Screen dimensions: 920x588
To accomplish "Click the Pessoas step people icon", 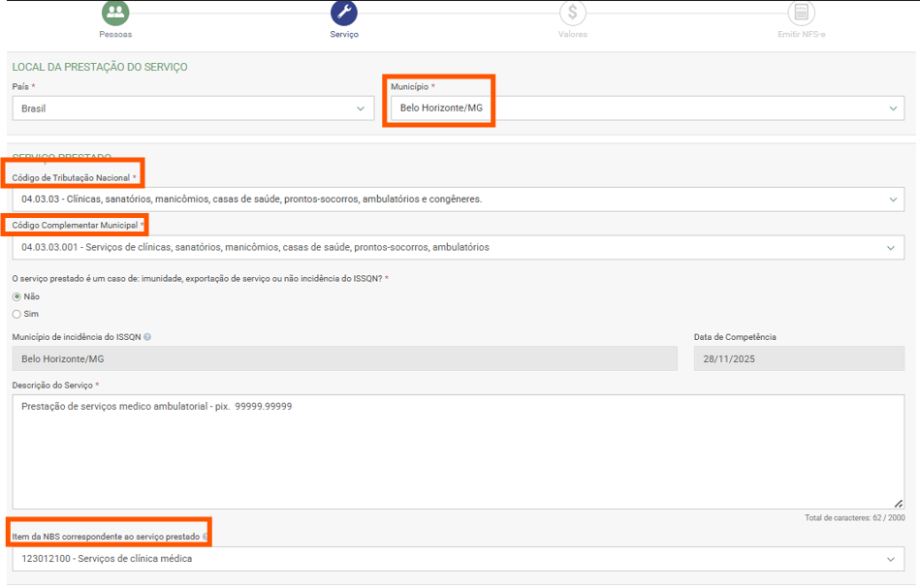I will (115, 13).
